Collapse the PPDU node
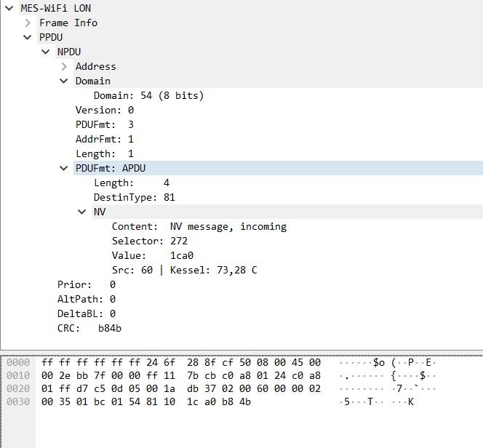 (28, 37)
